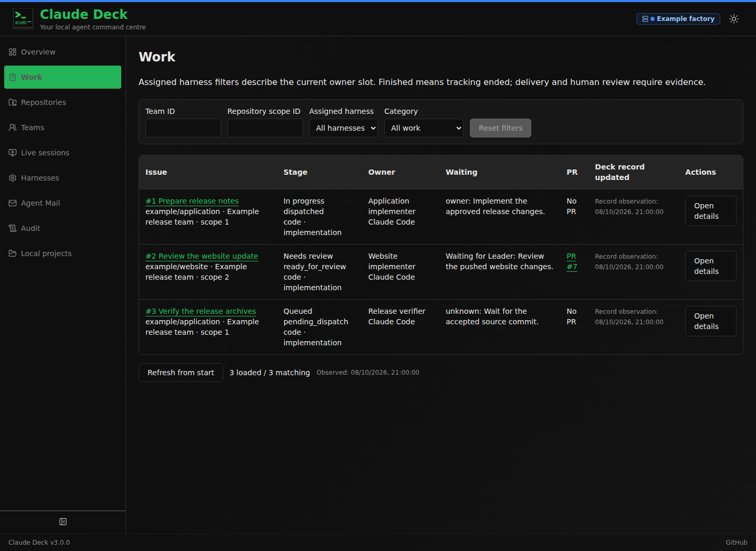Go to Local projects
The image size is (756, 551).
coord(62,253)
